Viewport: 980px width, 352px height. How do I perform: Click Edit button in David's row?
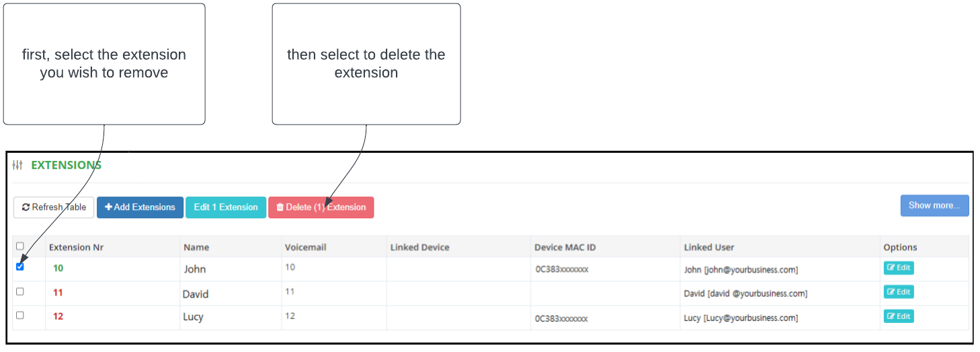coord(898,292)
